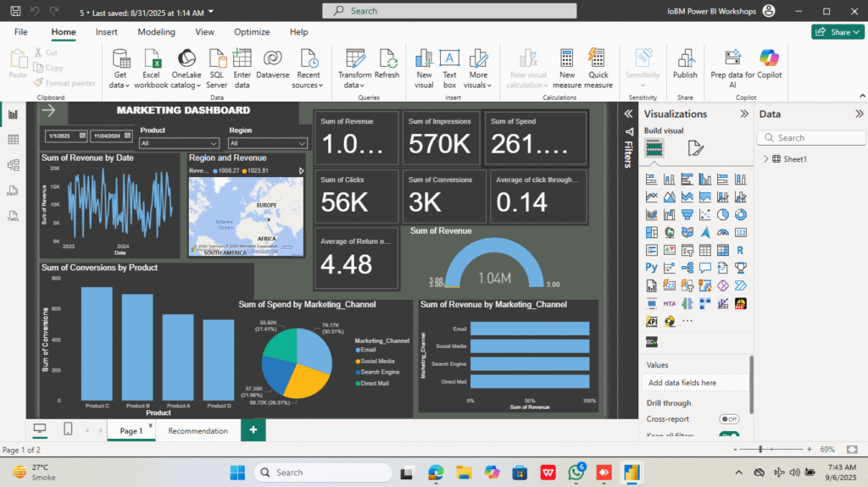Toggle the Cross-report switch
This screenshot has height=487, width=868.
click(x=728, y=419)
